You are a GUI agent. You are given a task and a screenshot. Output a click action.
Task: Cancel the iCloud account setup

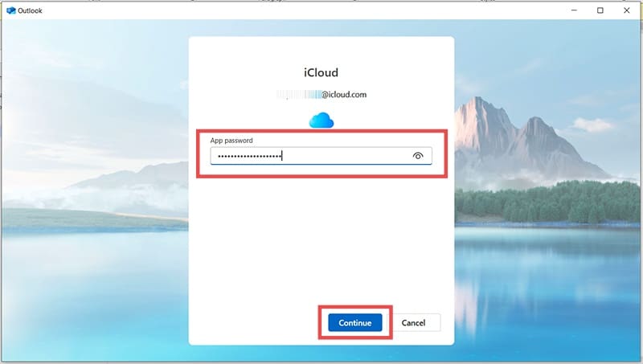point(413,323)
